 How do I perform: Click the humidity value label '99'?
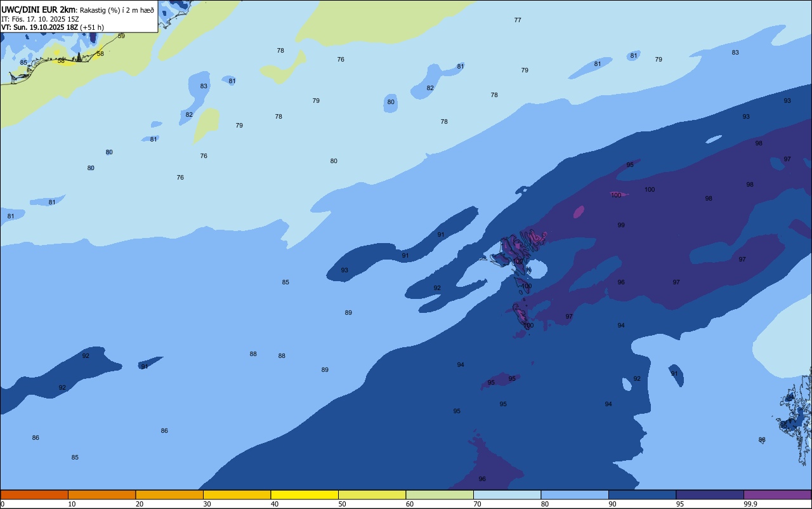coord(621,225)
